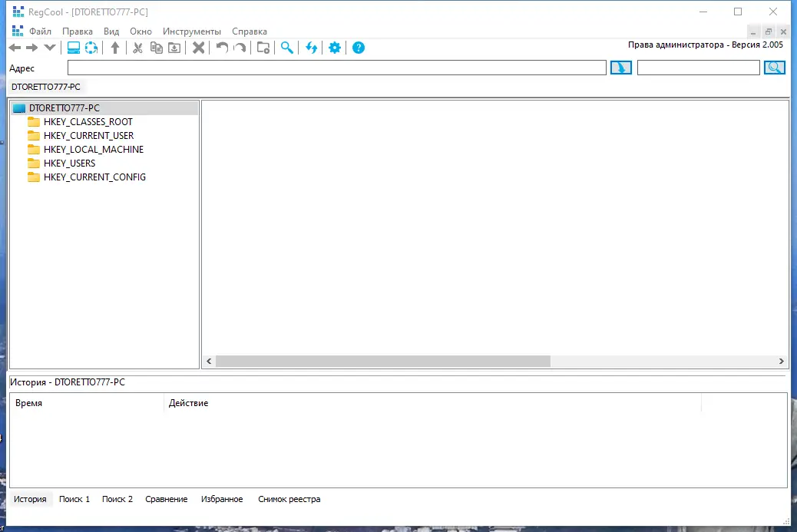Switch to the Поиск 1 tab
Image resolution: width=797 pixels, height=532 pixels.
pos(74,499)
